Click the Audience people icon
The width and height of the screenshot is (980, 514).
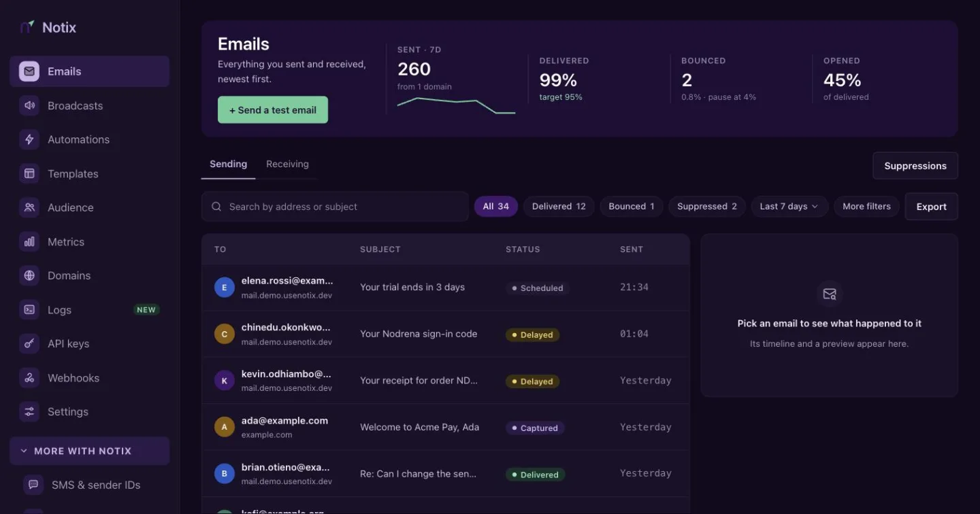(29, 207)
